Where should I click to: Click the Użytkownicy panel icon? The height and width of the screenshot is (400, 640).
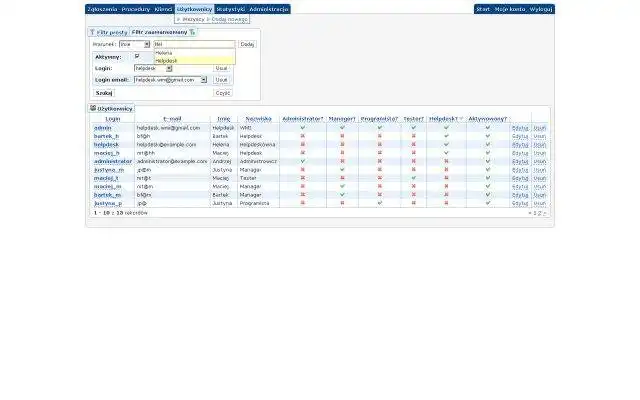pyautogui.click(x=93, y=108)
